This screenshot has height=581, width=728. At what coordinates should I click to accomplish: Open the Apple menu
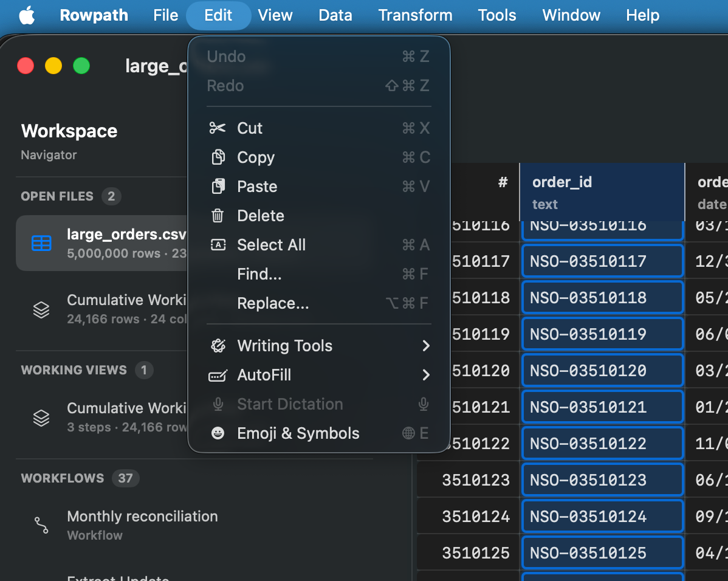[x=27, y=15]
